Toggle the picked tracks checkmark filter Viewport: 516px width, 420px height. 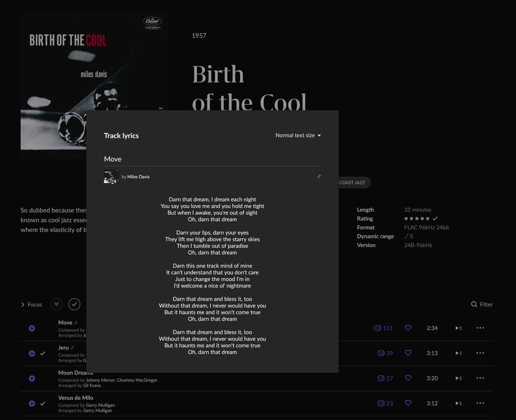[74, 304]
